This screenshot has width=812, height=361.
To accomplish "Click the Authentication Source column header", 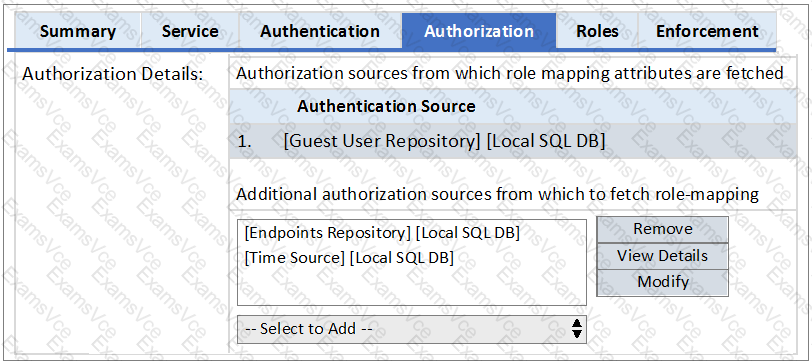I will click(386, 106).
